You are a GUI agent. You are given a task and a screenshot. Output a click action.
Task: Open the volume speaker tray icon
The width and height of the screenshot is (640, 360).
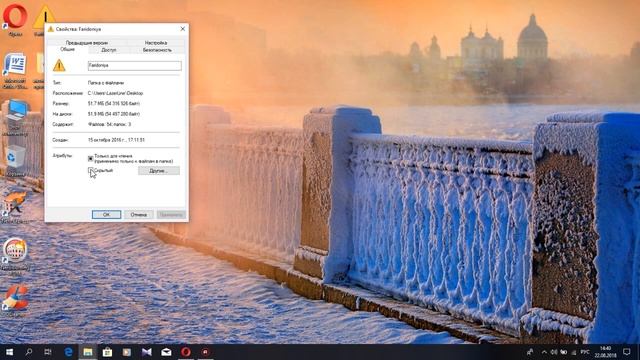pyautogui.click(x=554, y=351)
